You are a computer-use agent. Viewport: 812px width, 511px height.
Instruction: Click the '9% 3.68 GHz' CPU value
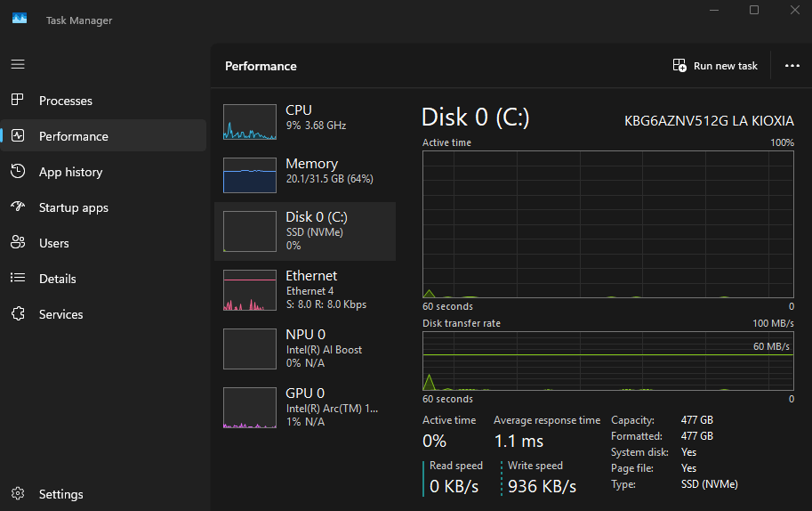[x=316, y=126]
